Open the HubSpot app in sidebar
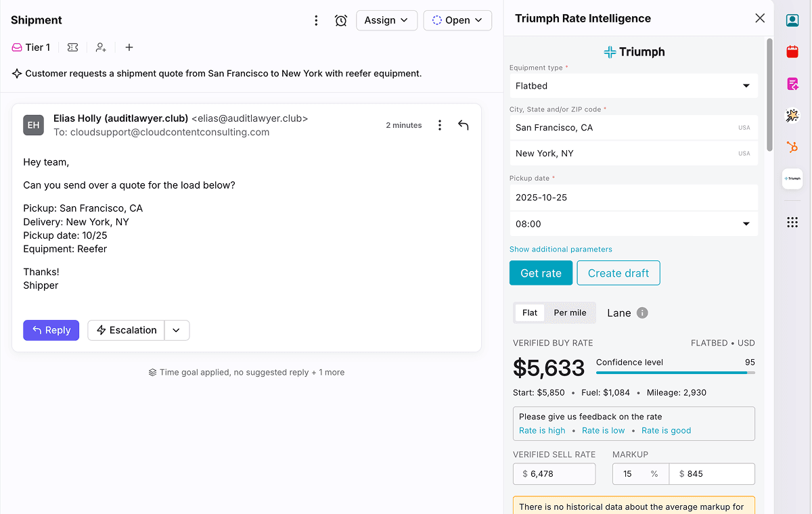 point(792,147)
